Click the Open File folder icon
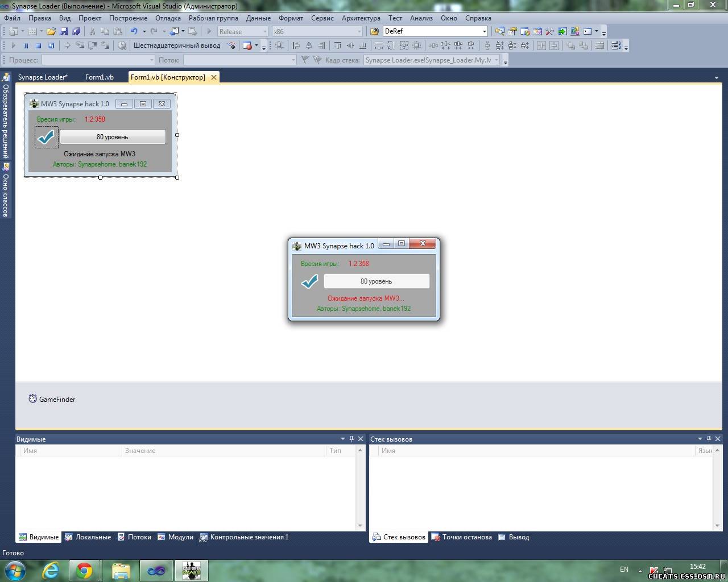The image size is (728, 582). [x=51, y=32]
